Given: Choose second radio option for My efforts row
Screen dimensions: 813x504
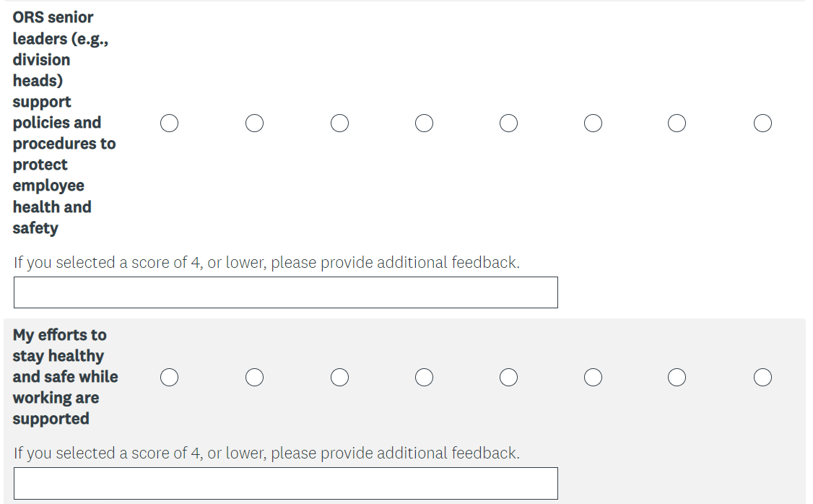Looking at the screenshot, I should pyautogui.click(x=254, y=378).
